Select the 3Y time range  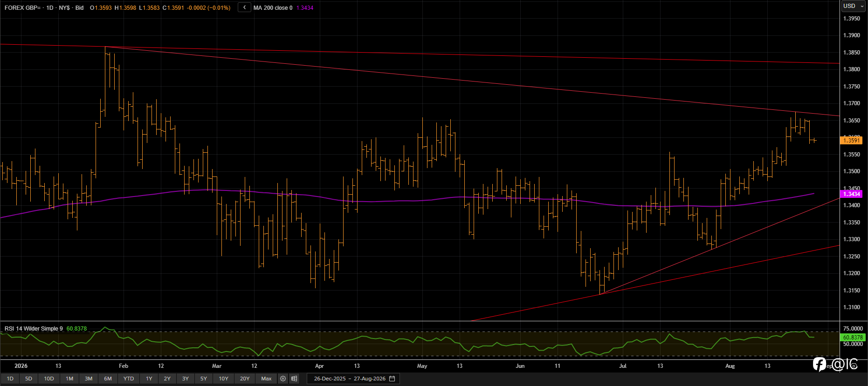(x=186, y=379)
